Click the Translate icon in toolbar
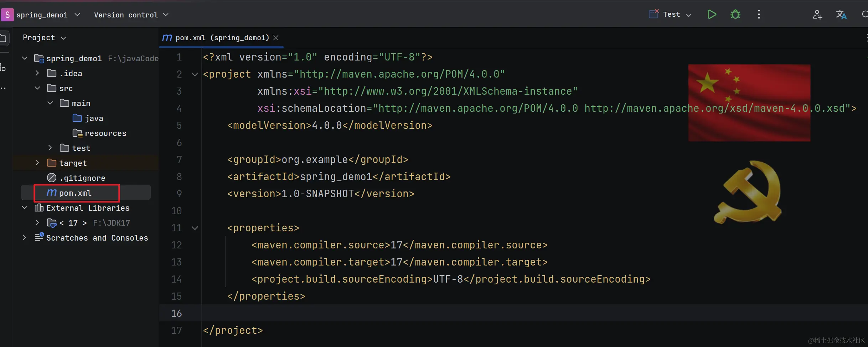868x347 pixels. point(841,15)
